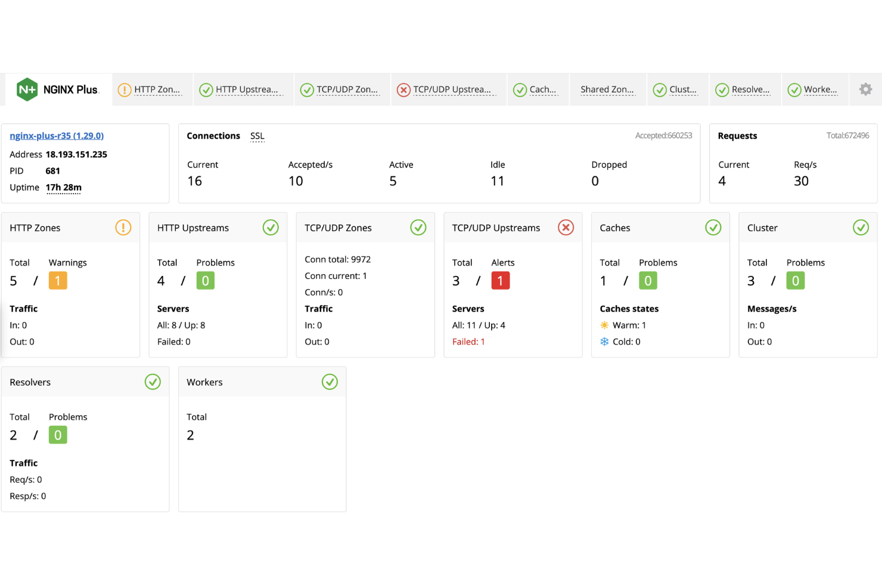882x588 pixels.
Task: Open the TCP/UDP Zones card title
Action: pos(338,228)
